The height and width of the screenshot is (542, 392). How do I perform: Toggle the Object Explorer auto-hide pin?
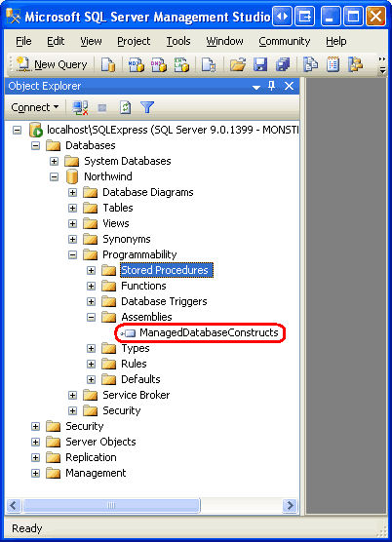click(272, 86)
